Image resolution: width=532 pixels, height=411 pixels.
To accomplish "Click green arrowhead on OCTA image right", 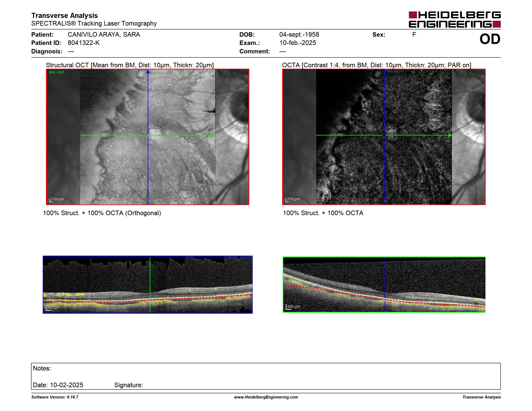I will point(450,135).
